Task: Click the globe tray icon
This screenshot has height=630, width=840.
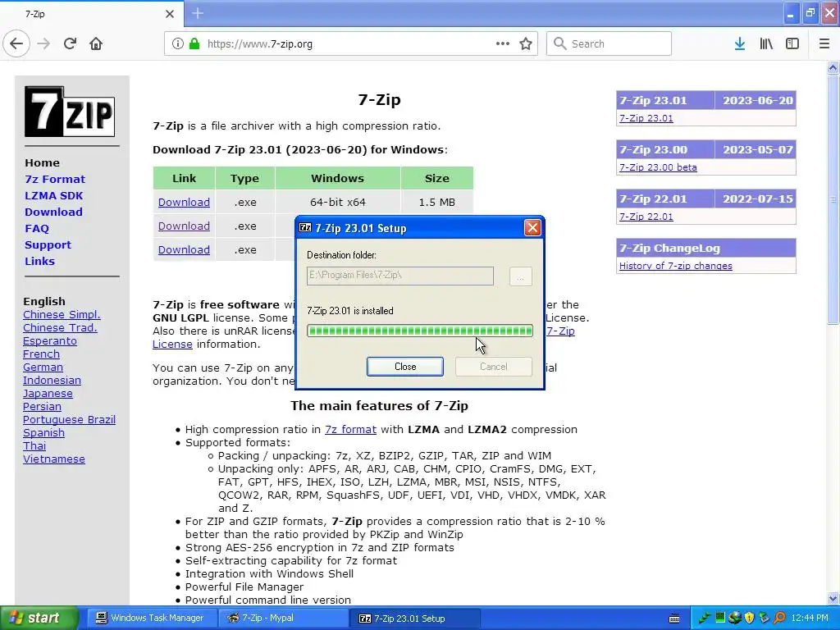Action: pyautogui.click(x=734, y=619)
